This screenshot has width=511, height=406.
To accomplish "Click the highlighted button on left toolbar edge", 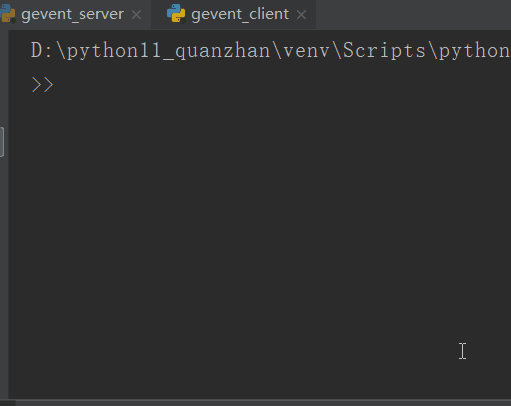I will tap(2, 142).
